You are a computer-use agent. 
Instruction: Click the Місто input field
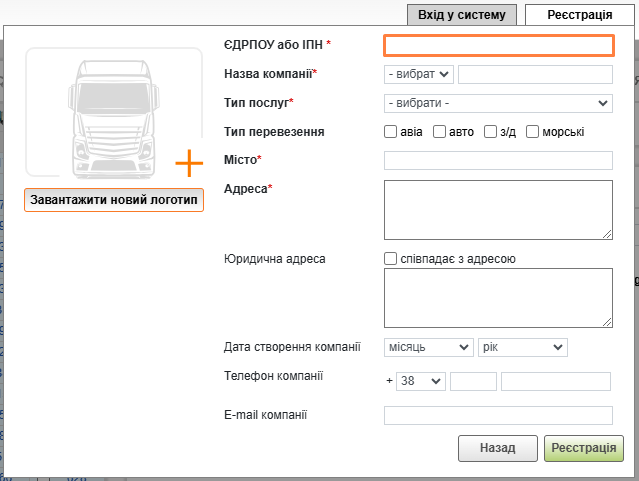(x=498, y=160)
